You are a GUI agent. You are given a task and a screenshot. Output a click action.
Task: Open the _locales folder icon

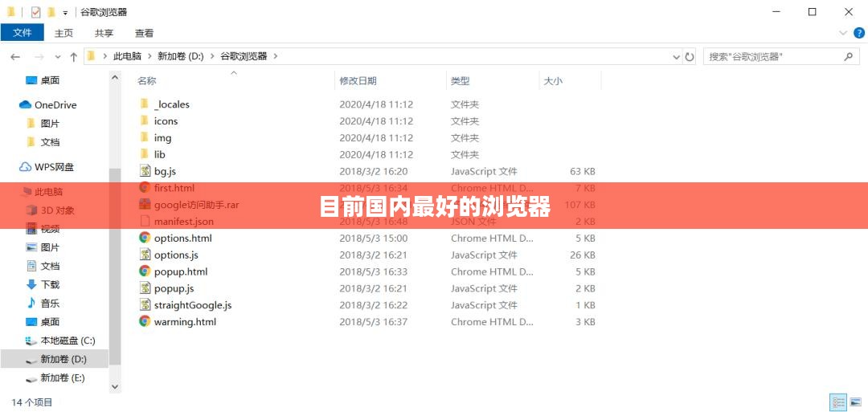[x=145, y=104]
